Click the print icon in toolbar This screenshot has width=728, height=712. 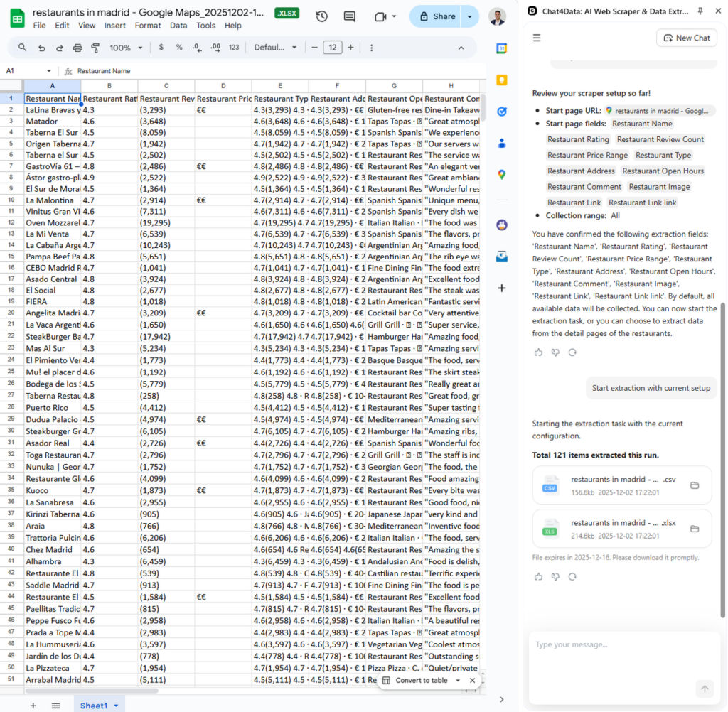click(77, 48)
